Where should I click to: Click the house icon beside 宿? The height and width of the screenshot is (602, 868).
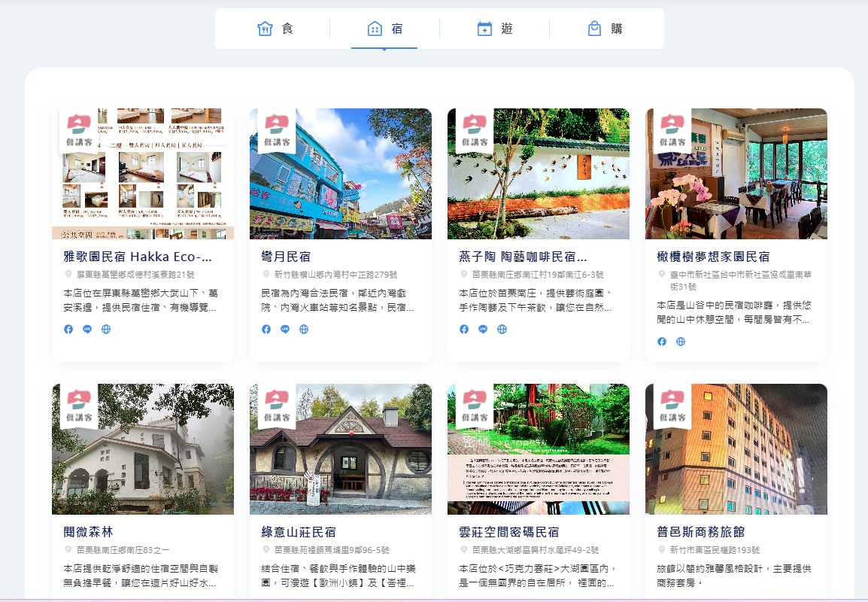(x=375, y=29)
